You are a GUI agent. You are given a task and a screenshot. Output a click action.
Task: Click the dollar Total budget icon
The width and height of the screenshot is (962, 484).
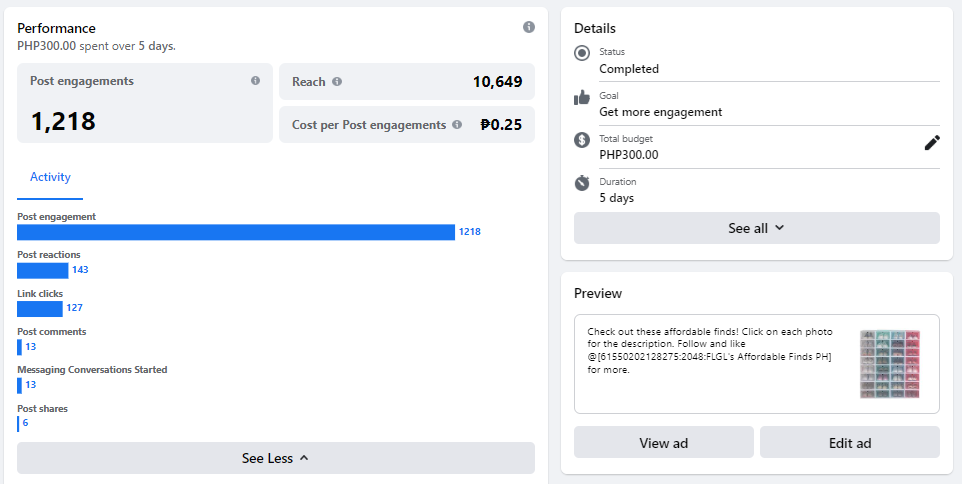point(582,140)
